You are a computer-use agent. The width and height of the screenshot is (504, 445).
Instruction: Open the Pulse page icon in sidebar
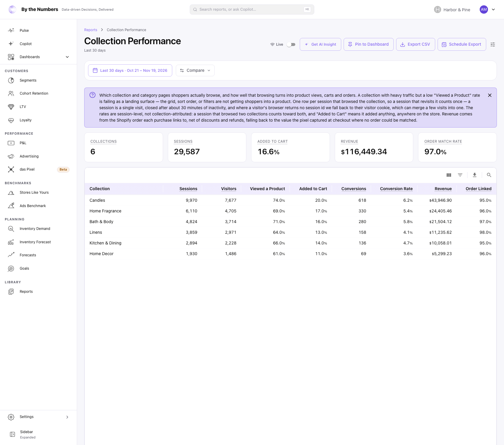click(11, 31)
